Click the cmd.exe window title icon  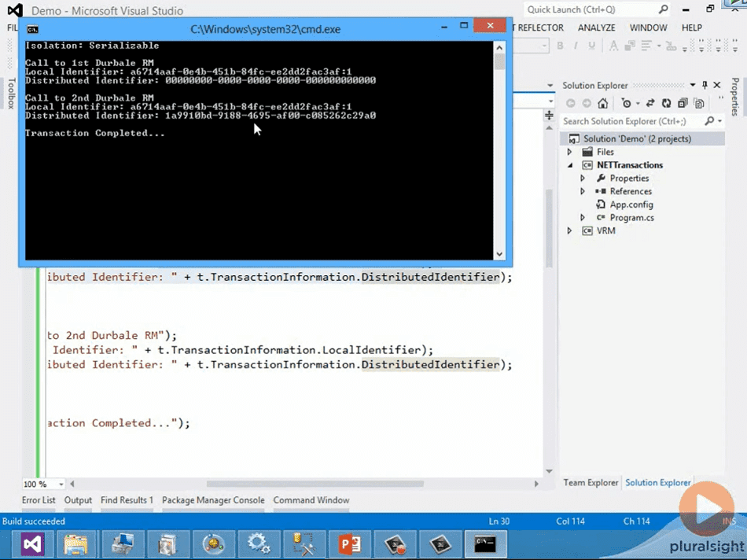point(32,30)
